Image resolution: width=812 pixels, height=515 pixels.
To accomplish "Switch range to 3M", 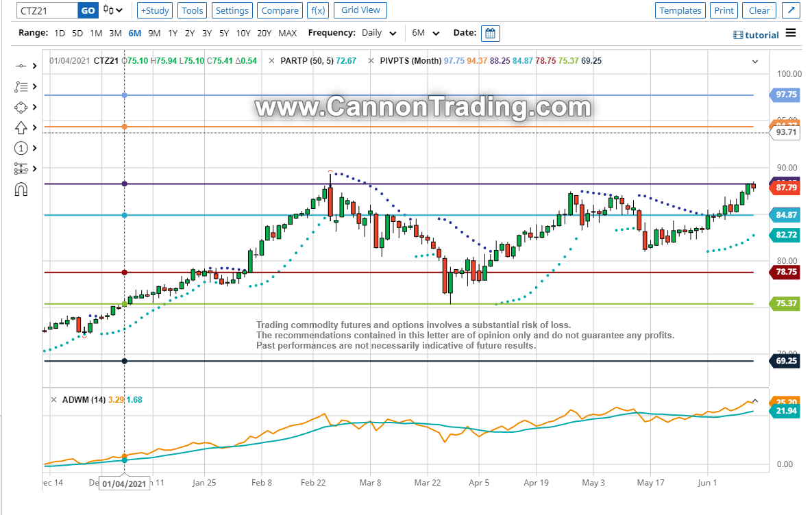I will (115, 33).
